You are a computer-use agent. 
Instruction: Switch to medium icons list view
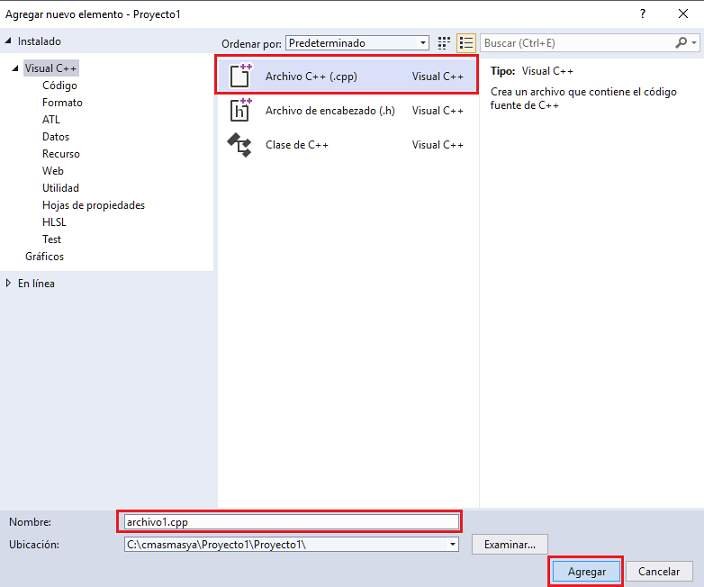point(466,43)
